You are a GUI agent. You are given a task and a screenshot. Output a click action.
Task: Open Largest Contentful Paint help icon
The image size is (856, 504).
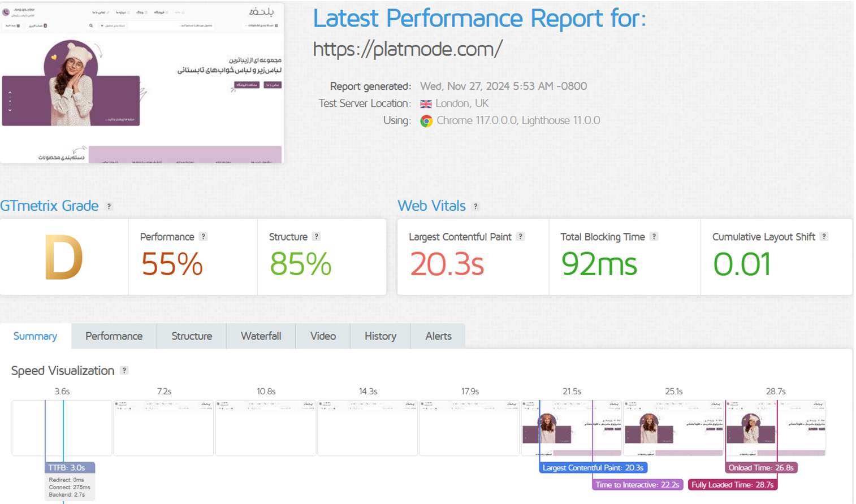click(x=521, y=237)
